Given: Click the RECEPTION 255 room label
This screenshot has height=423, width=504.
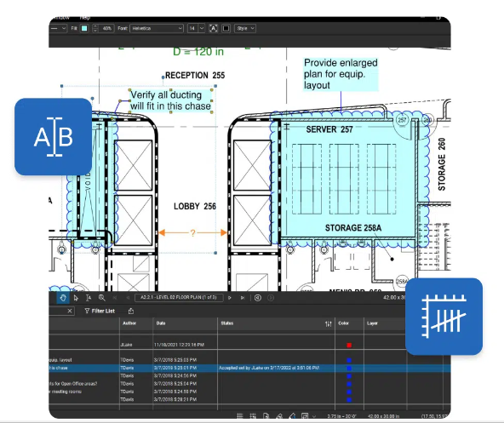Looking at the screenshot, I should 195,76.
